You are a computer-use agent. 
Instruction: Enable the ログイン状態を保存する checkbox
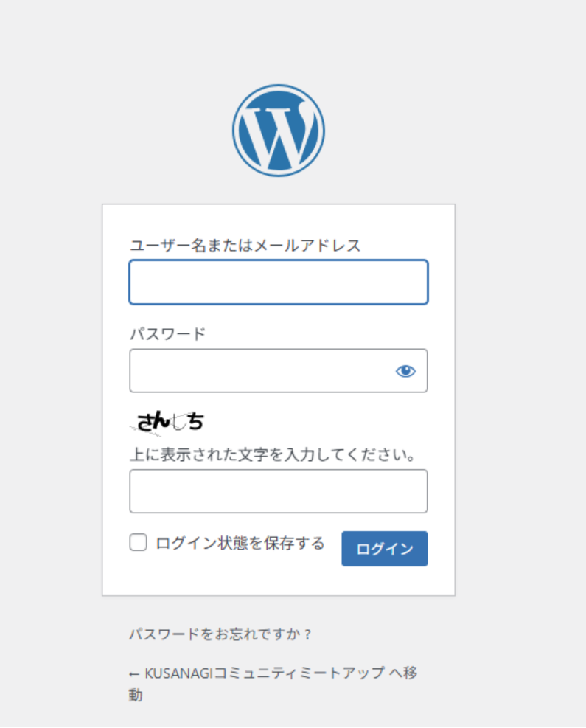[x=138, y=543]
